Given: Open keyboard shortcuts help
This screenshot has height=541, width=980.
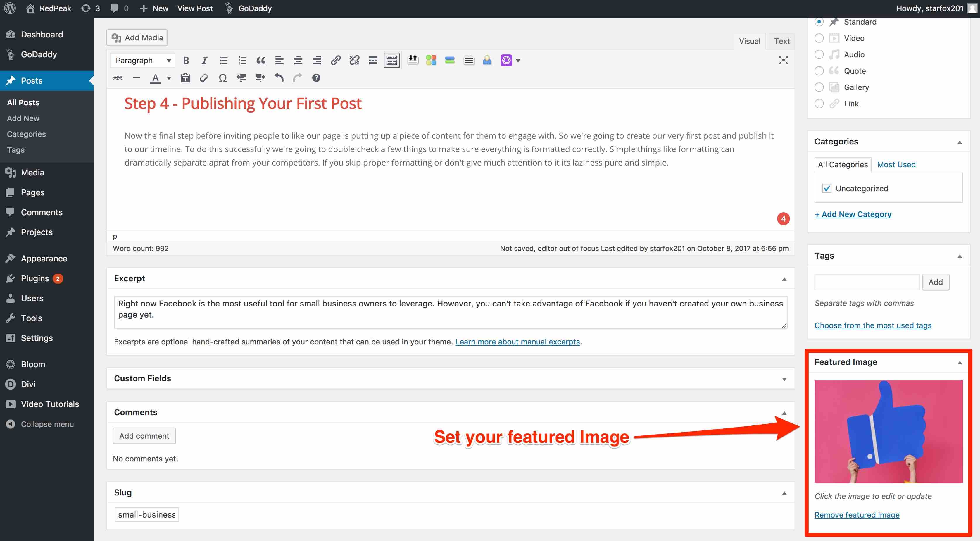Looking at the screenshot, I should point(316,78).
